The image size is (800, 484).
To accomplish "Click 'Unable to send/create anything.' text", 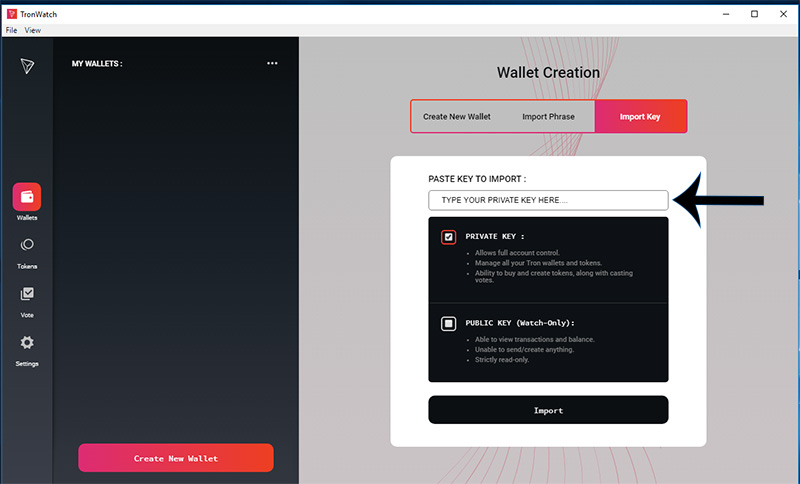I will click(x=524, y=349).
